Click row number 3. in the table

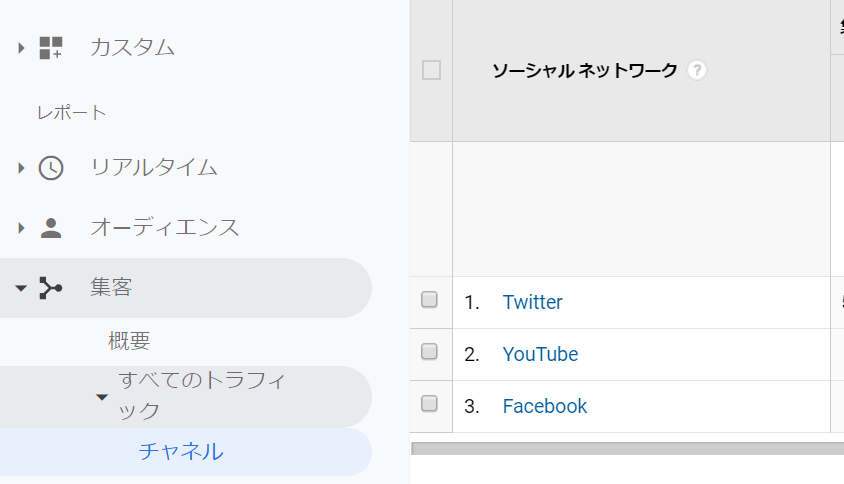pos(472,406)
